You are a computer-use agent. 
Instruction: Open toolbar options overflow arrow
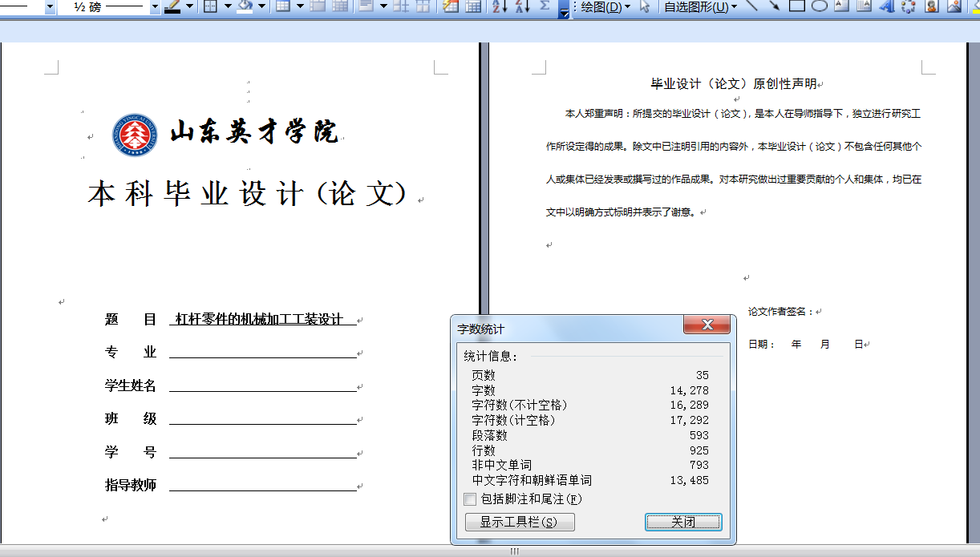click(x=565, y=8)
